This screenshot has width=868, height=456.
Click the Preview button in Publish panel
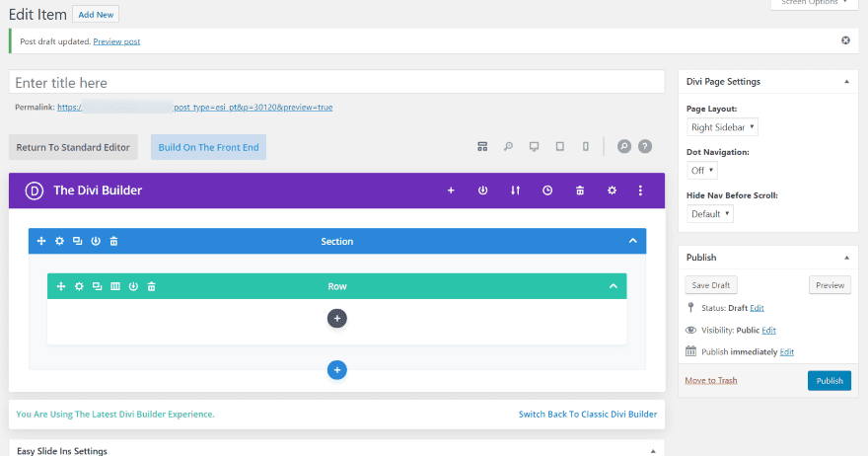pos(830,285)
